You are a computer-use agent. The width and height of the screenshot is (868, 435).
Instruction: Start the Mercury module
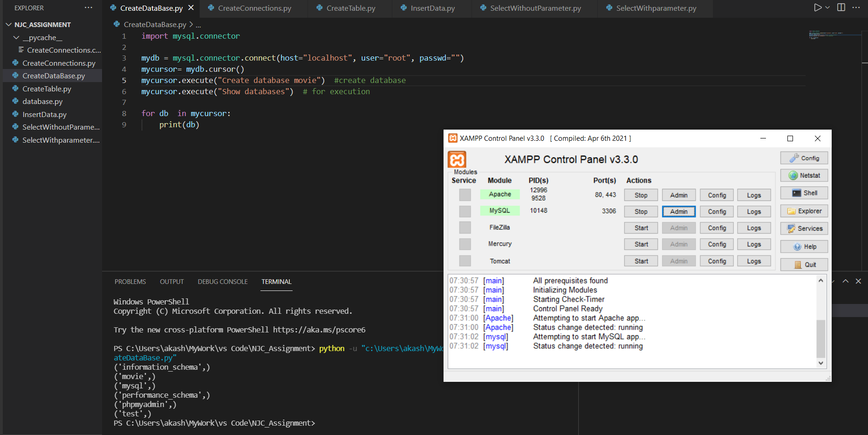641,244
